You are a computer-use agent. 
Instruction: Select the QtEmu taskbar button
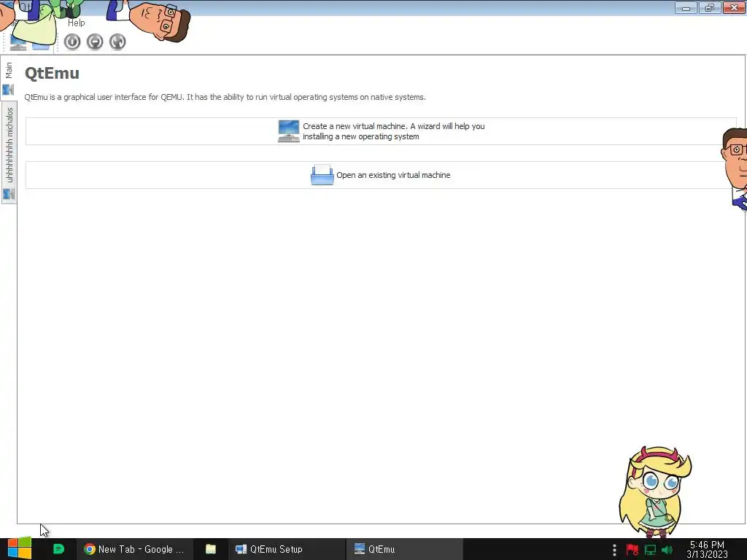point(404,549)
